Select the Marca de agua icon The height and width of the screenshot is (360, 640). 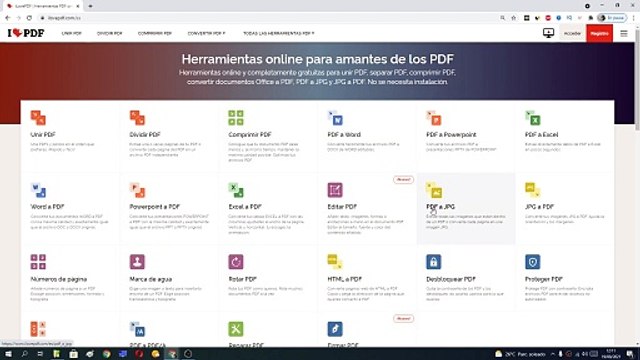(x=138, y=262)
